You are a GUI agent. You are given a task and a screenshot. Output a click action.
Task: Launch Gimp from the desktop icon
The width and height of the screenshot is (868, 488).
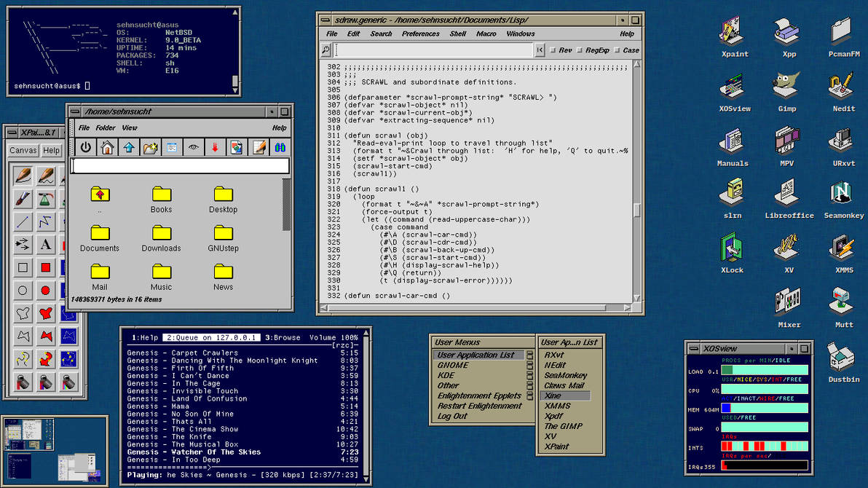(x=786, y=92)
